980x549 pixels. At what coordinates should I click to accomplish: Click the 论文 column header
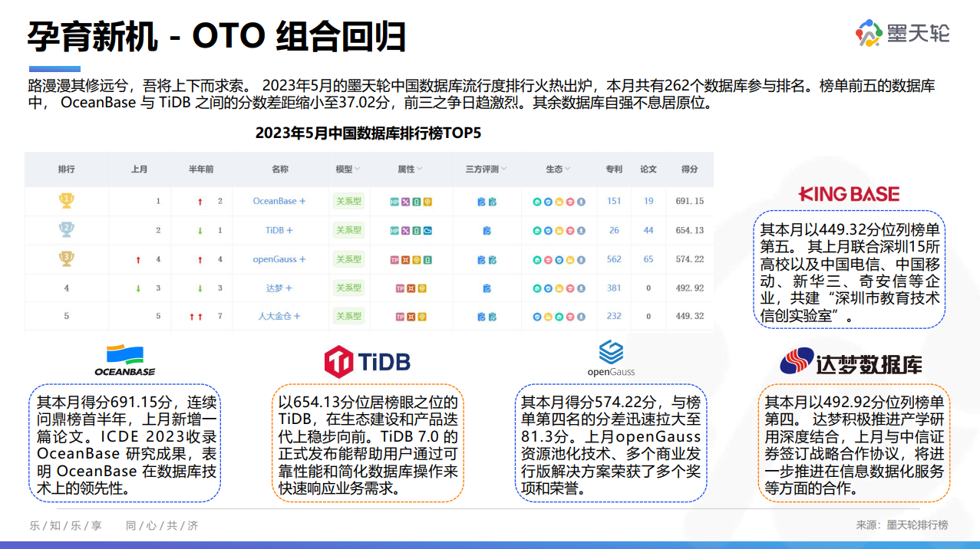[648, 169]
